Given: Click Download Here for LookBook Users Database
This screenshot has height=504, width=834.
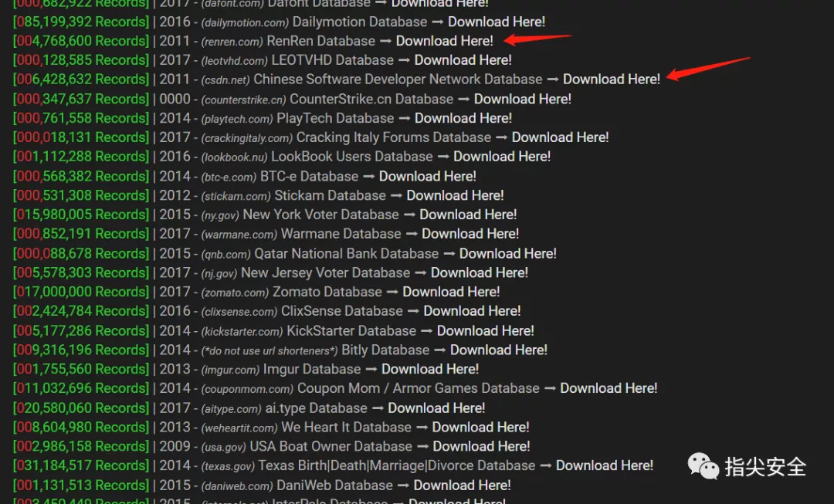Looking at the screenshot, I should point(502,157).
